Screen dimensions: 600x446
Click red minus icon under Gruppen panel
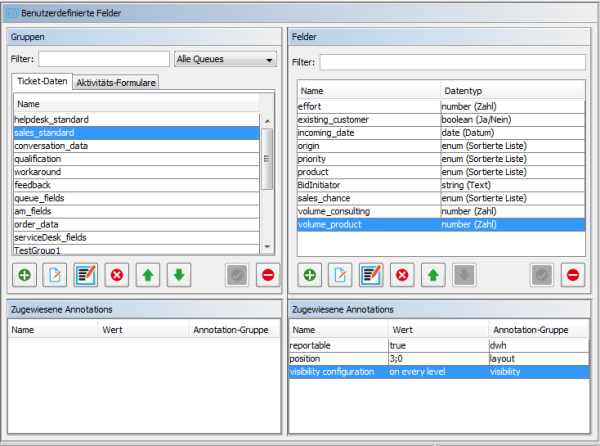(268, 274)
